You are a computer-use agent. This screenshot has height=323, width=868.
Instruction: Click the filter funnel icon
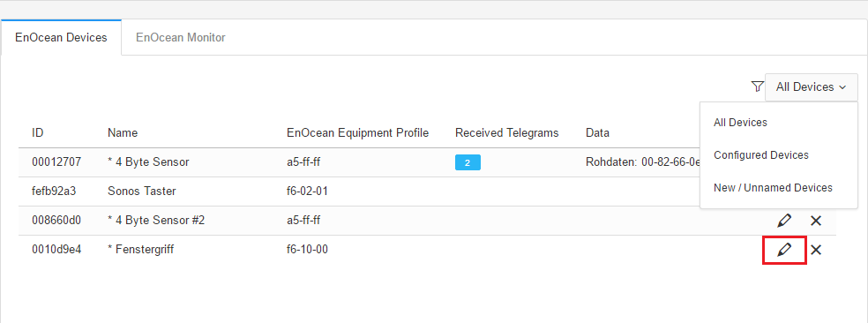(x=757, y=86)
